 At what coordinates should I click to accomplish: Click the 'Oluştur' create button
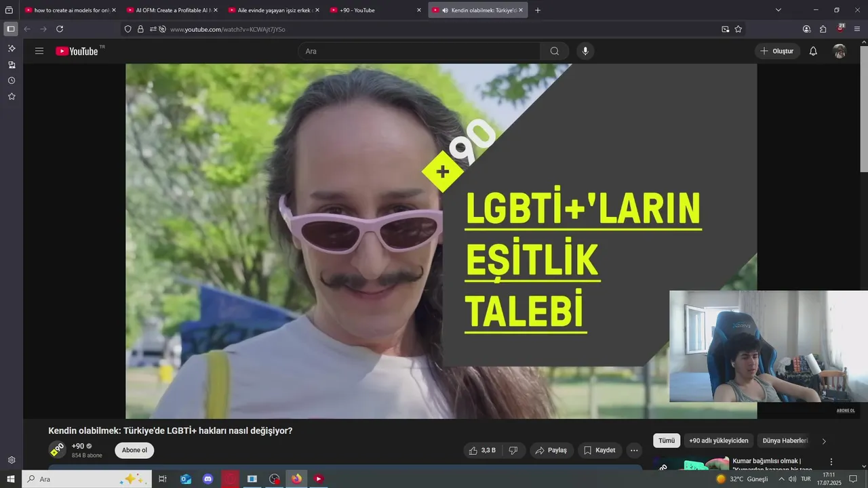(x=777, y=51)
